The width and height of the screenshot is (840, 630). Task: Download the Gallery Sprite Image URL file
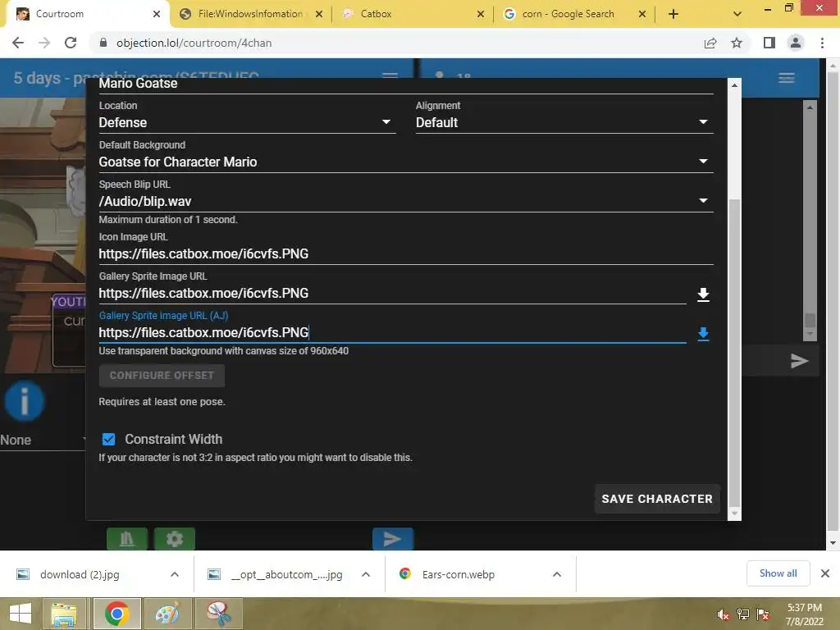coord(703,294)
